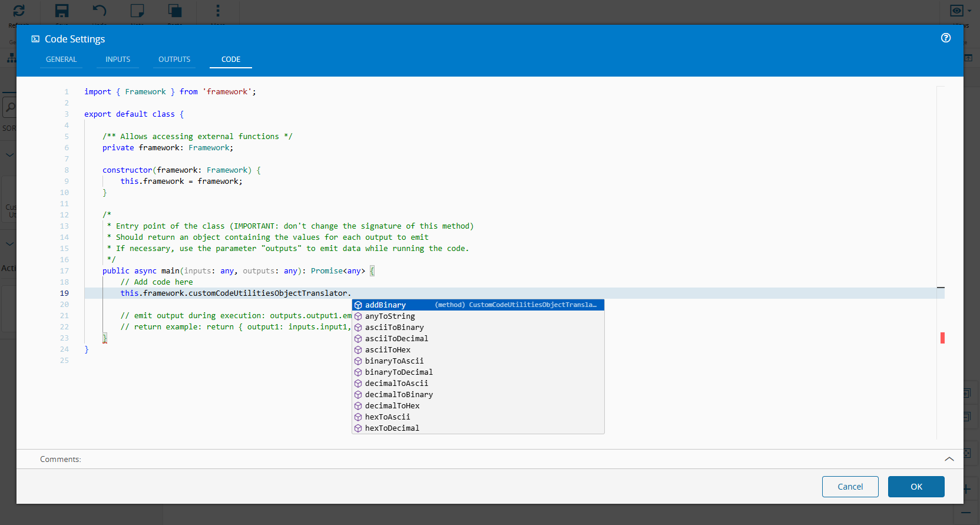Click the Undo icon in background toolbar

tap(100, 11)
